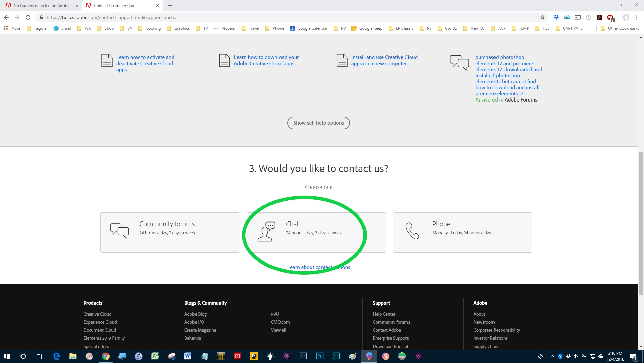
Task: Switch to Chrome on the taskbar
Action: pyautogui.click(x=105, y=356)
